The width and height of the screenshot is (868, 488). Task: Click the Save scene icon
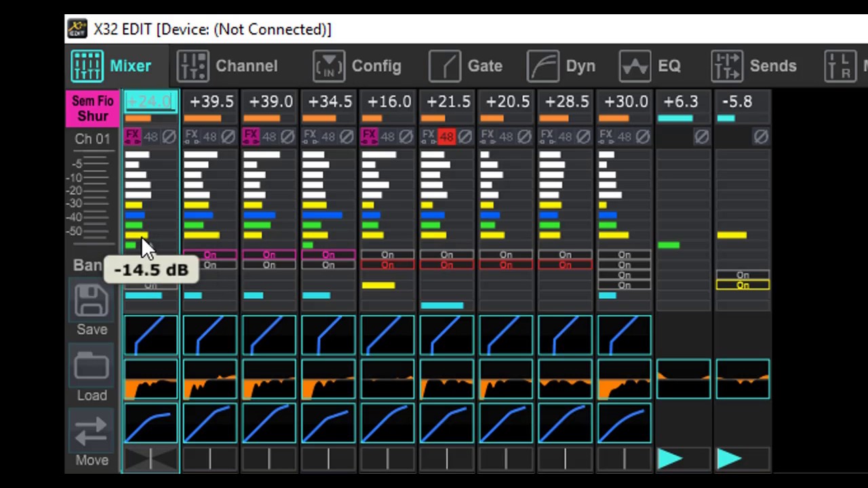(92, 301)
